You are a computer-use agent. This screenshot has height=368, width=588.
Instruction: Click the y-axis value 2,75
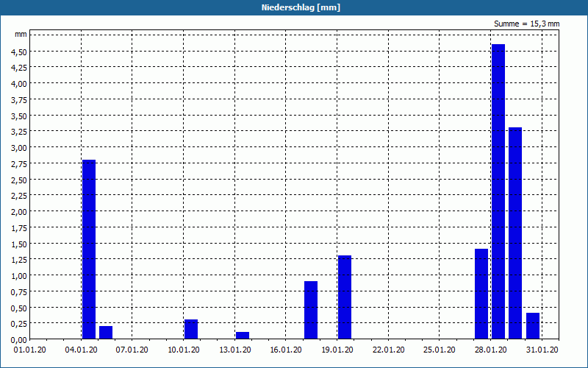(x=19, y=164)
